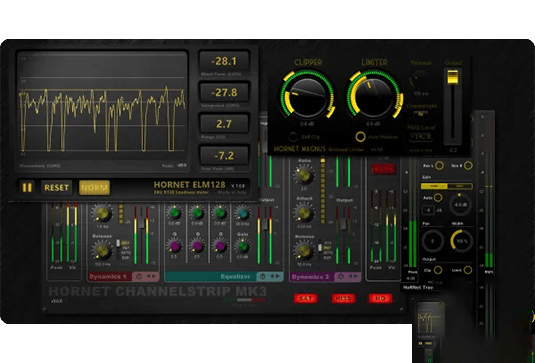
Task: Enable the Auto gain toggle
Action: [438, 198]
